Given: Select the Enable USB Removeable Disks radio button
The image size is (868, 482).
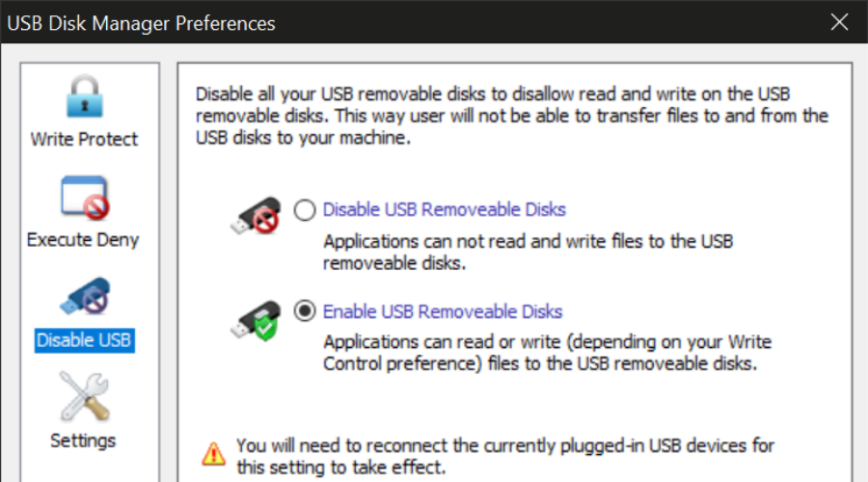Looking at the screenshot, I should click(x=305, y=311).
